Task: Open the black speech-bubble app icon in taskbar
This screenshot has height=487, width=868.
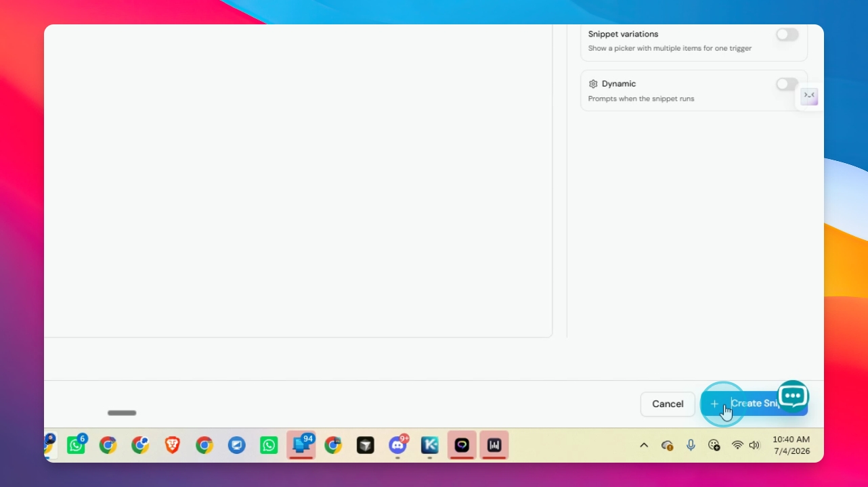Action: click(462, 445)
